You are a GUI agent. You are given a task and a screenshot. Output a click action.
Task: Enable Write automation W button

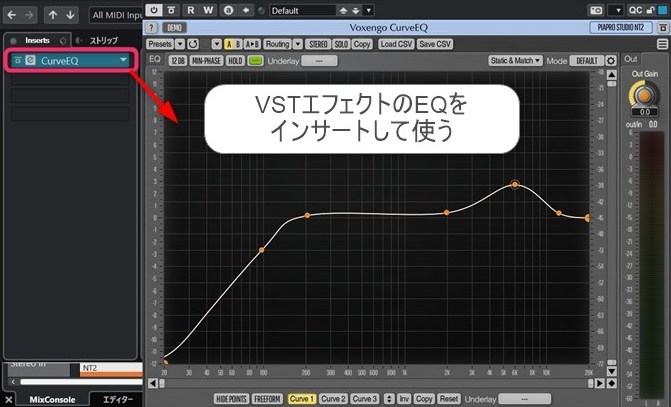click(208, 10)
